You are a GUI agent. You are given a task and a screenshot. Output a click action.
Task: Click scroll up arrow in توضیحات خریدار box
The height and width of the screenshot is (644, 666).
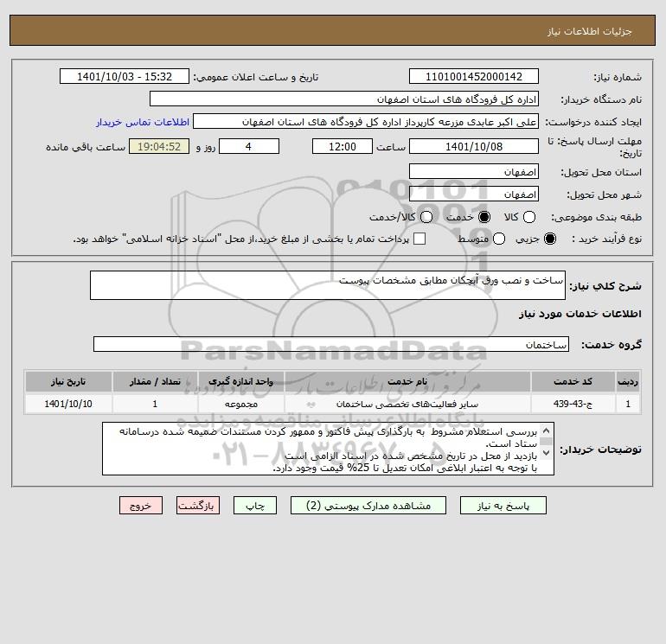click(547, 430)
